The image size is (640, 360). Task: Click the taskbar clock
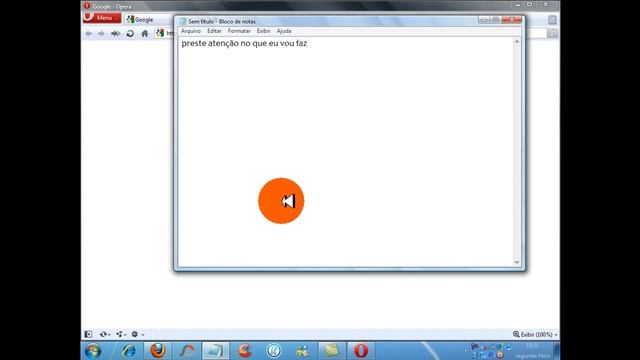pyautogui.click(x=533, y=351)
